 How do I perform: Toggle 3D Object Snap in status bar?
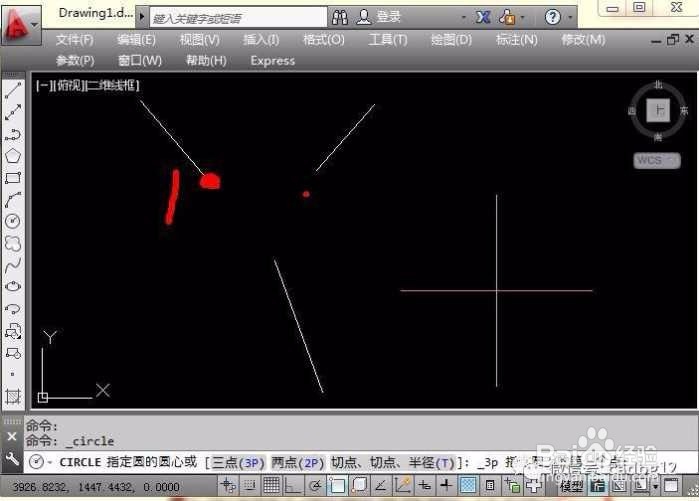(x=359, y=486)
